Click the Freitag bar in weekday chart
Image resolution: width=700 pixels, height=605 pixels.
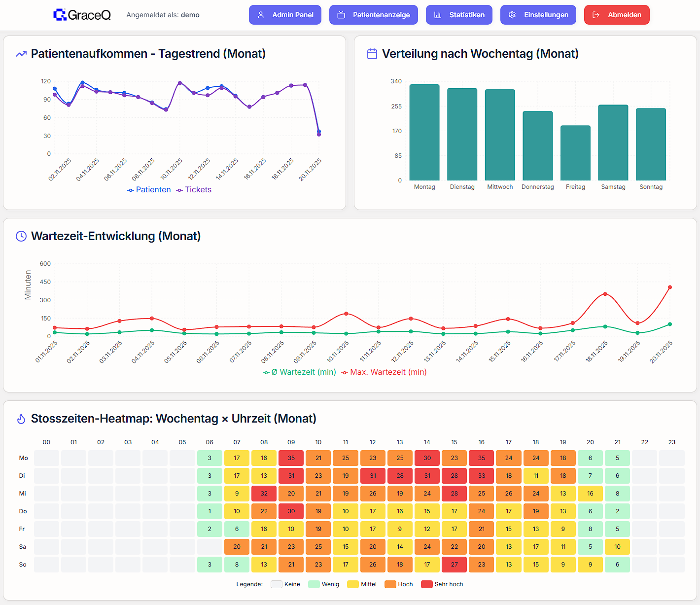click(x=575, y=153)
